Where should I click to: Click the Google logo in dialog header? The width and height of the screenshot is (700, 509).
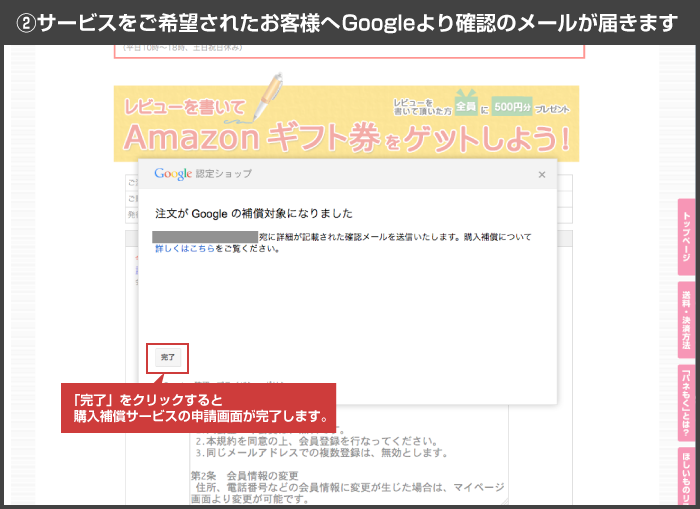(173, 174)
